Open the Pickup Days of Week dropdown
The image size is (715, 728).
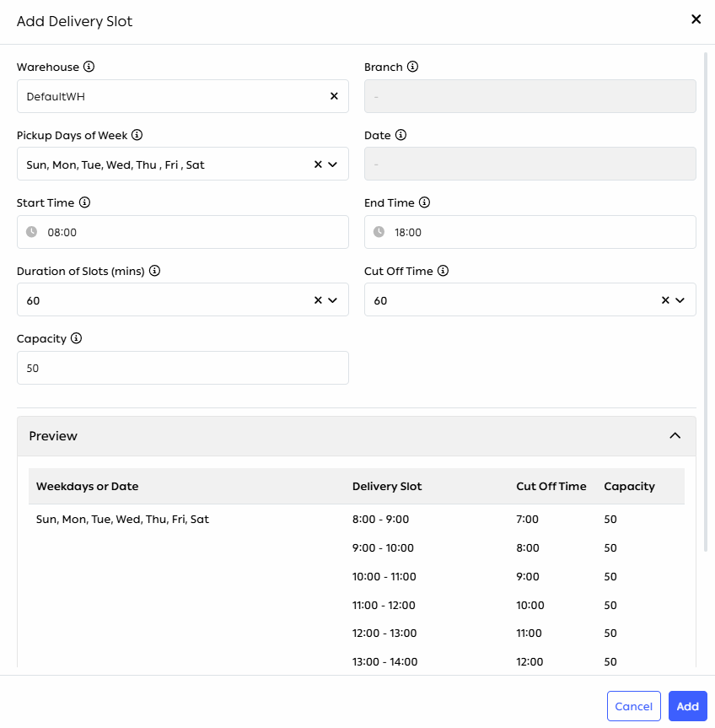point(333,164)
